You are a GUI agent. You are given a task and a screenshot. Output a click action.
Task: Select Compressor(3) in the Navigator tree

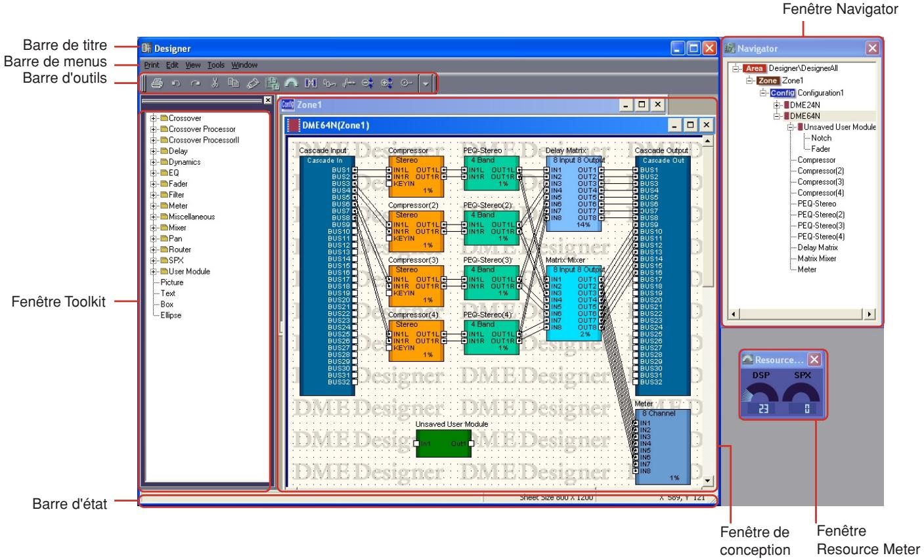click(x=821, y=182)
